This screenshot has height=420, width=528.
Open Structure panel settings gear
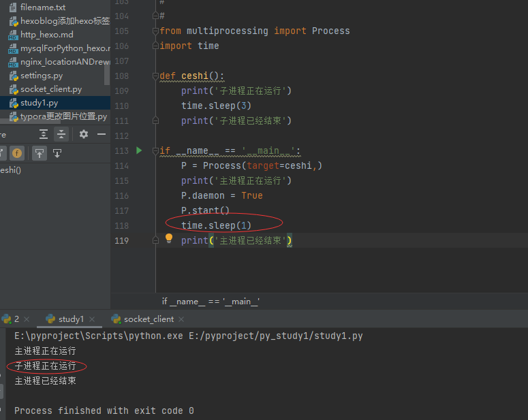click(x=84, y=134)
